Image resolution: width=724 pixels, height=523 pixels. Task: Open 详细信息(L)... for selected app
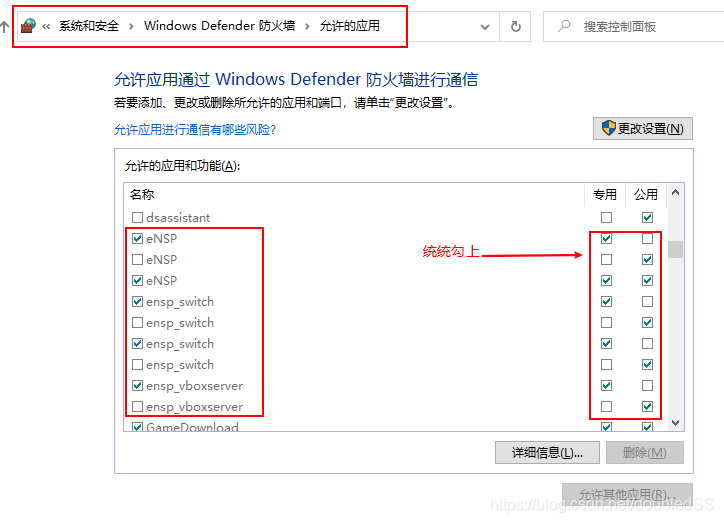coord(547,452)
